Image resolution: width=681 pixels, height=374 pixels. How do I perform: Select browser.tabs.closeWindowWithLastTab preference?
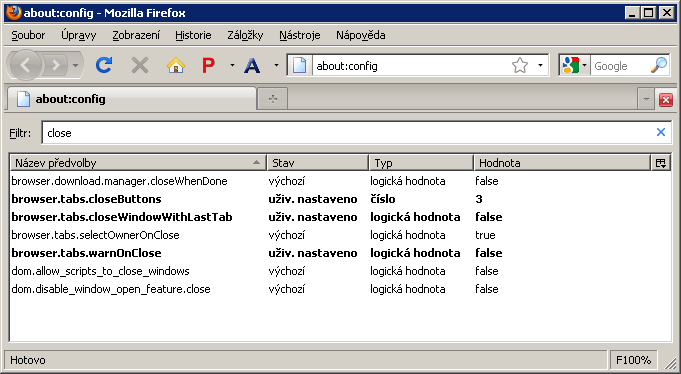point(122,217)
